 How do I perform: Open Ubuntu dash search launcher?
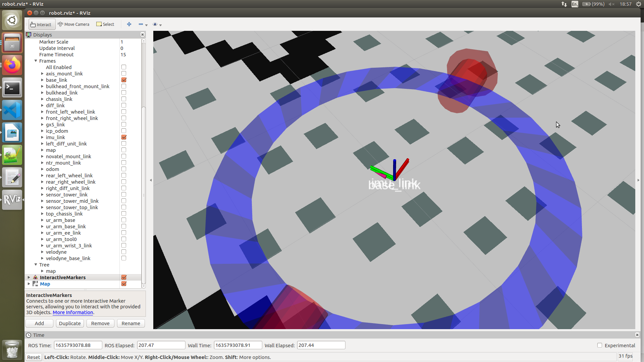12,20
